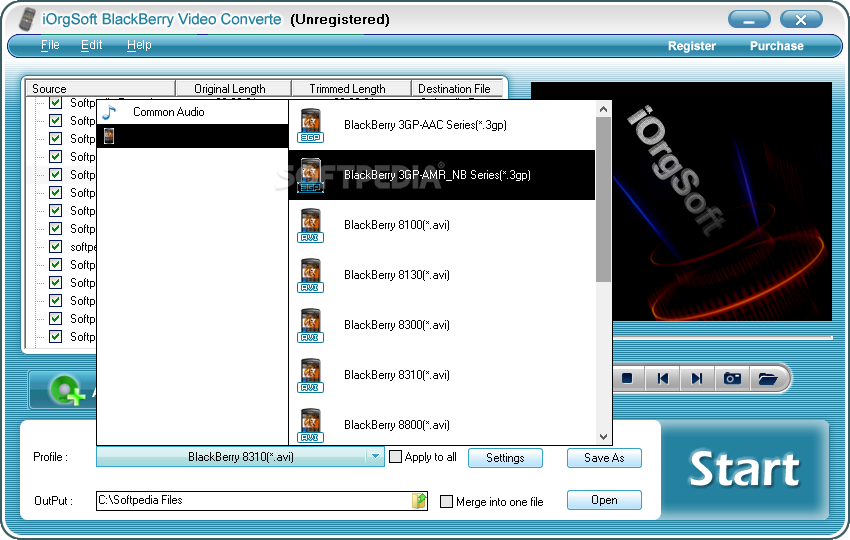Click the previous frame playback button
The image size is (850, 540).
(662, 378)
